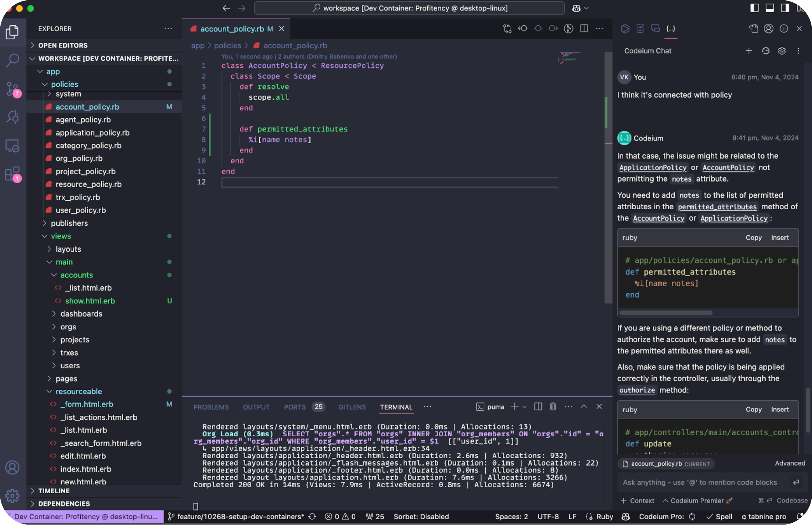Open Source Control view with 7 changes
Screen dimensions: 812x525
(13, 89)
